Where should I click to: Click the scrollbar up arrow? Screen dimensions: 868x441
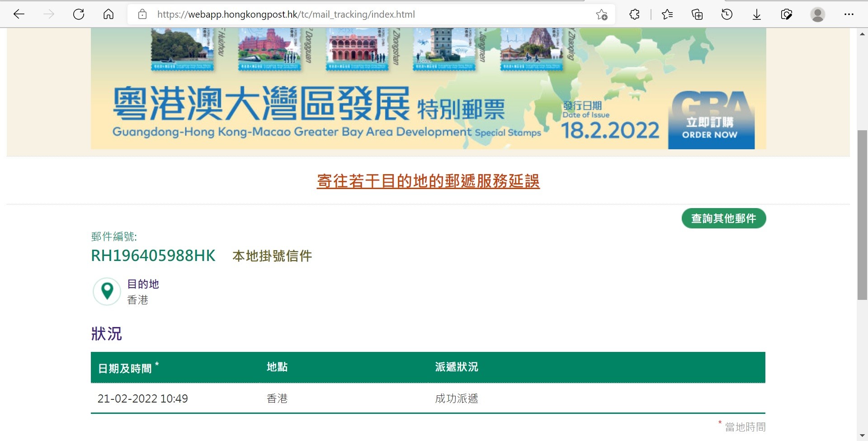862,33
